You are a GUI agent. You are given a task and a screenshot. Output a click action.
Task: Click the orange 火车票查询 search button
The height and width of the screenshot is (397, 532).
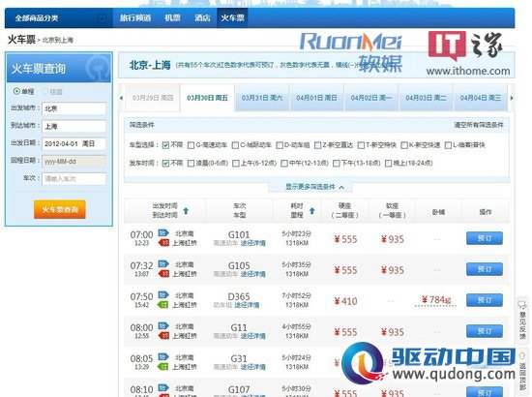click(59, 209)
